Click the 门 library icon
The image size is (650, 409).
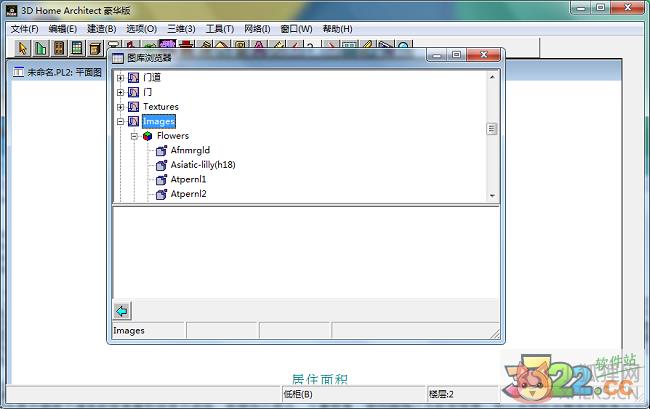[x=133, y=92]
